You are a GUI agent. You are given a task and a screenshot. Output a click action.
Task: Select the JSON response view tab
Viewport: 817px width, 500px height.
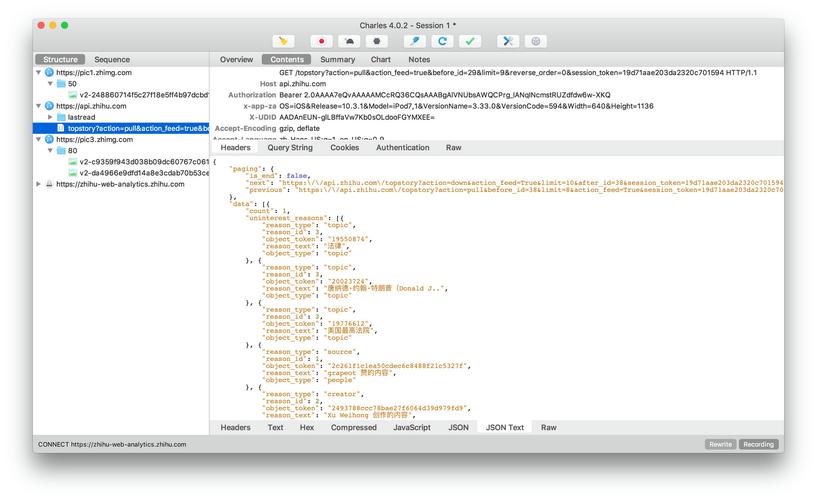[458, 427]
